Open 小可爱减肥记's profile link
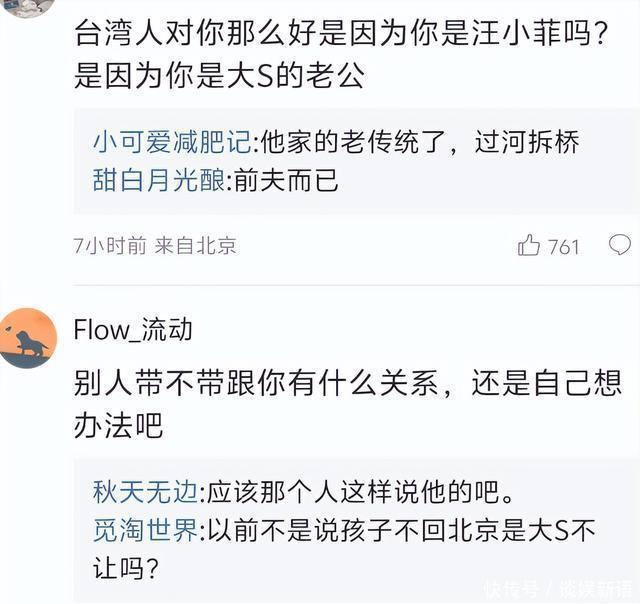This screenshot has width=640, height=604. [x=172, y=142]
